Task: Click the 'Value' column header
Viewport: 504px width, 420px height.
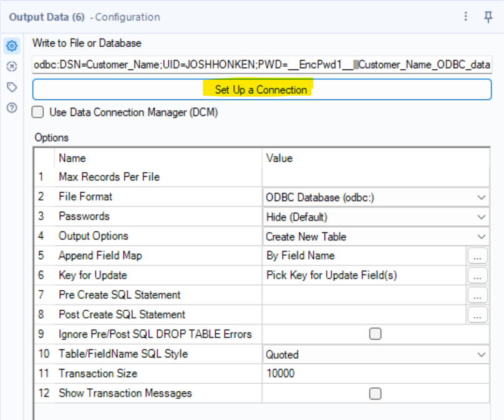Action: pyautogui.click(x=279, y=159)
